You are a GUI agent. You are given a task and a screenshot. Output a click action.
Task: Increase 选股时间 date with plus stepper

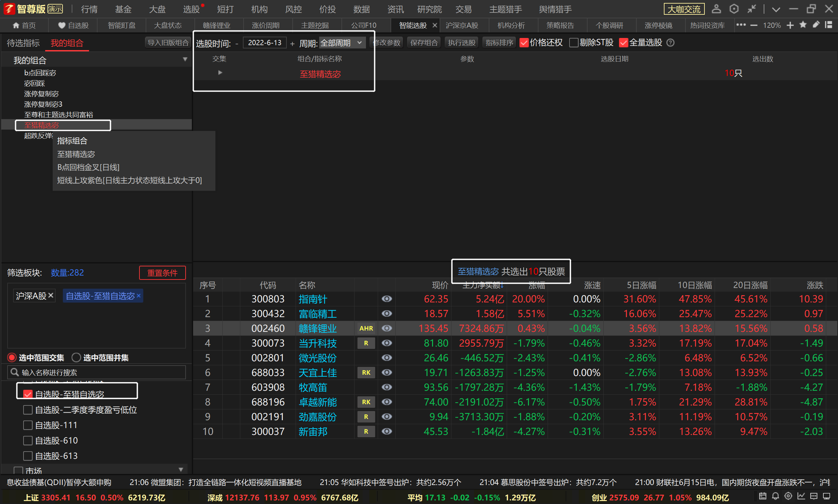tap(292, 44)
